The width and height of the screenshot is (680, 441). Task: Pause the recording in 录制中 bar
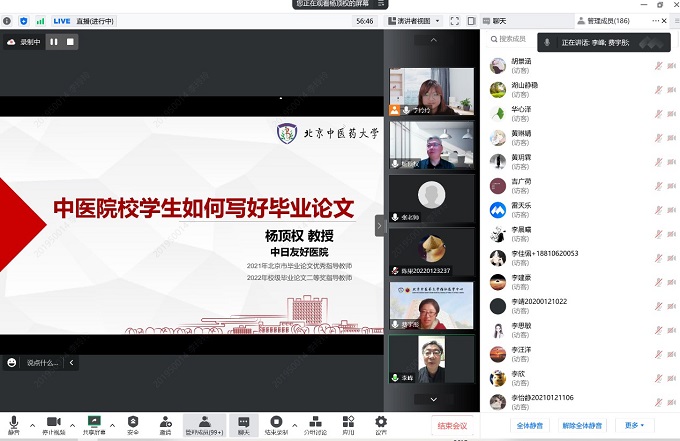point(54,42)
